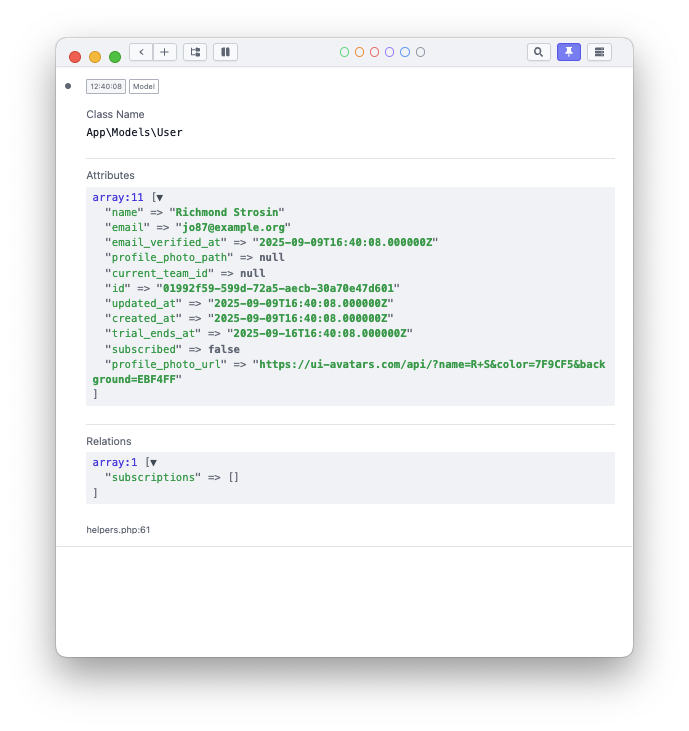Click the Class Name heading
This screenshot has height=731, width=689.
click(x=115, y=115)
